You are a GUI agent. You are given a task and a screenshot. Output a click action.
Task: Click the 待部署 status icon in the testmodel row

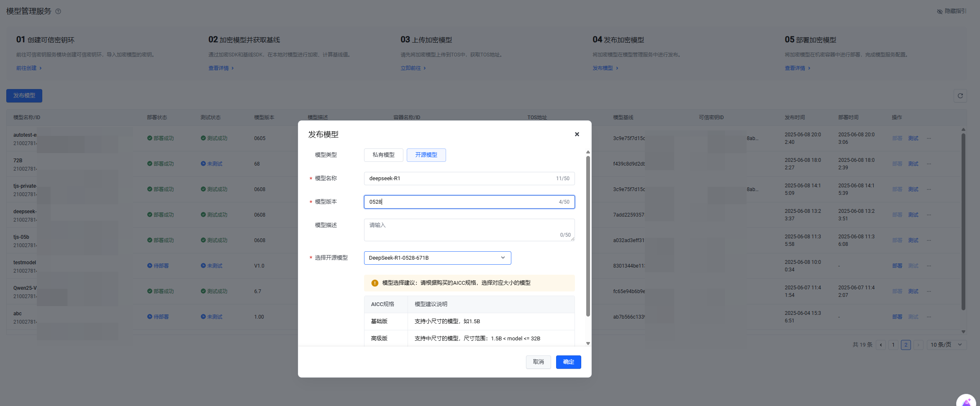(x=149, y=266)
